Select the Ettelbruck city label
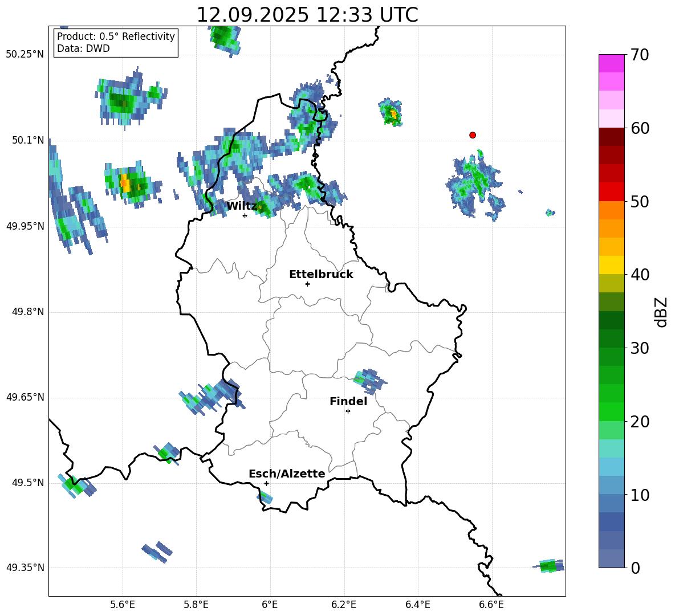 click(321, 275)
